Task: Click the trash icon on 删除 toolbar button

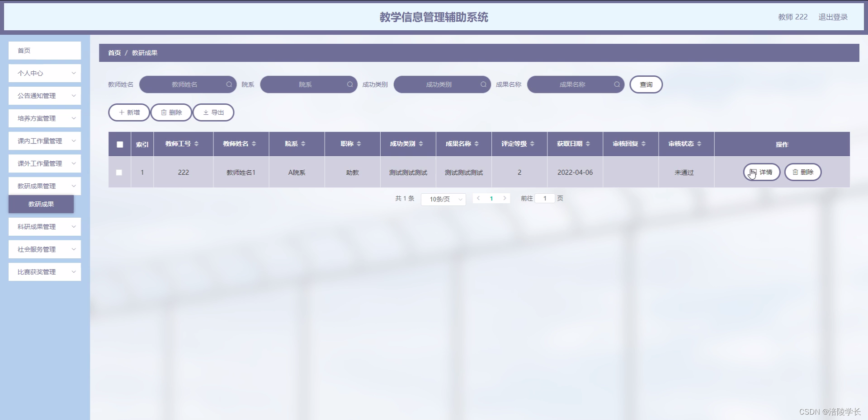Action: coord(164,112)
